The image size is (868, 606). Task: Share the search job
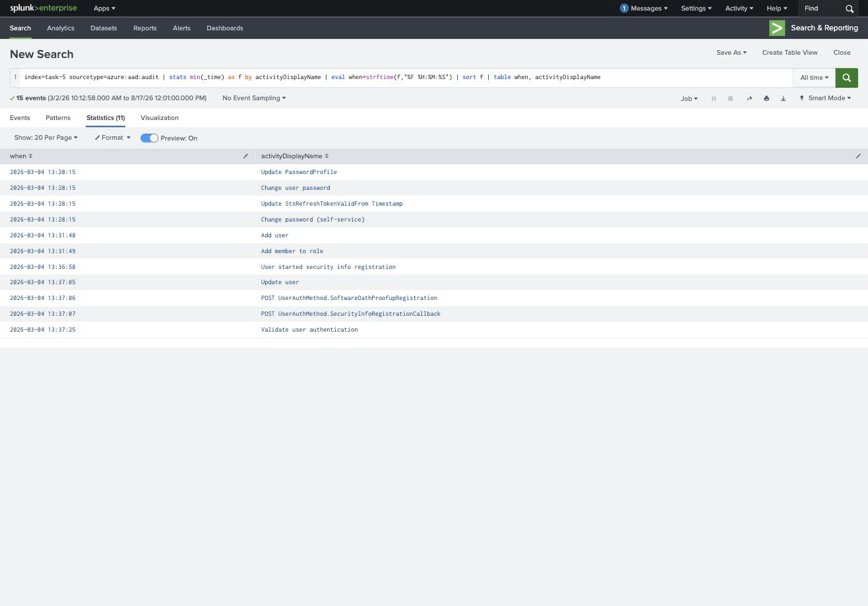[749, 98]
